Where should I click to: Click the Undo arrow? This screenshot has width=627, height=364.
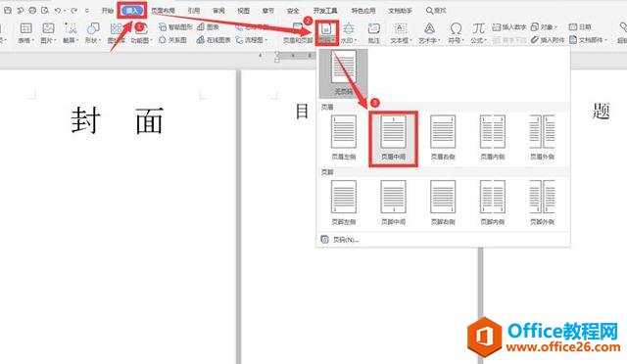pos(58,11)
